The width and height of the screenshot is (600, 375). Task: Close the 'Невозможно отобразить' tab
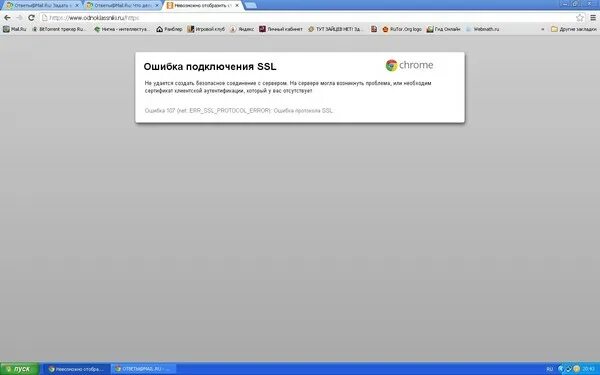tap(237, 6)
